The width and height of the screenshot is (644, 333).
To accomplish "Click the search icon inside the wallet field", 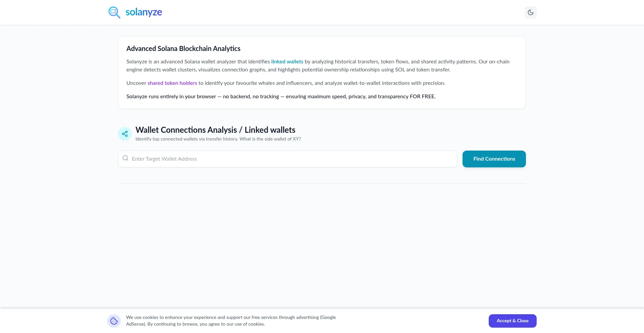I will [x=125, y=158].
